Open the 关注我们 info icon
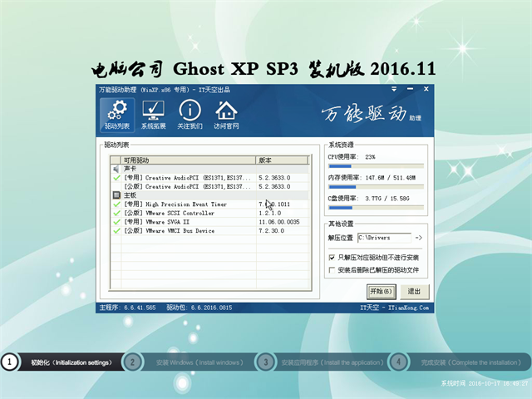Screen dimensions: 532x399 coord(190,115)
